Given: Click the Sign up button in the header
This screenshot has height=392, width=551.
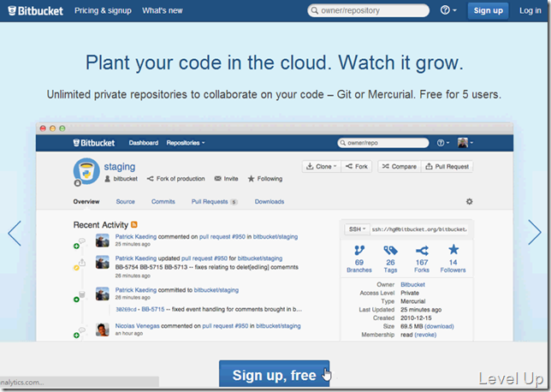Looking at the screenshot, I should 488,10.
